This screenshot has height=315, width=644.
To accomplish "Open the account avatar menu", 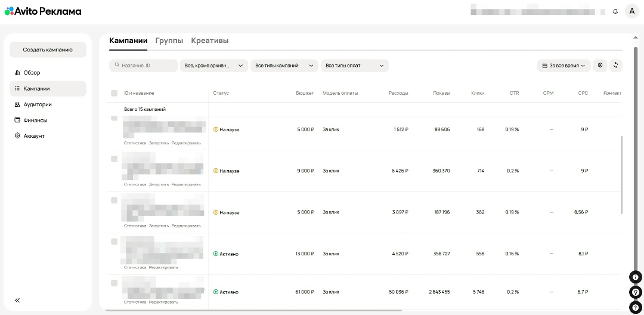I will 631,11.
